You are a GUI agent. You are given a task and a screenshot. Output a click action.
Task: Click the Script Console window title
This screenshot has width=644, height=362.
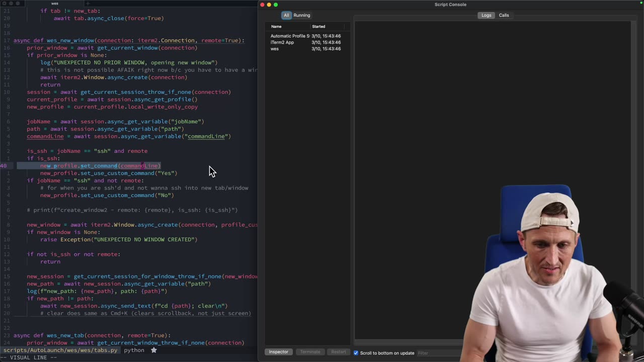pos(450,5)
